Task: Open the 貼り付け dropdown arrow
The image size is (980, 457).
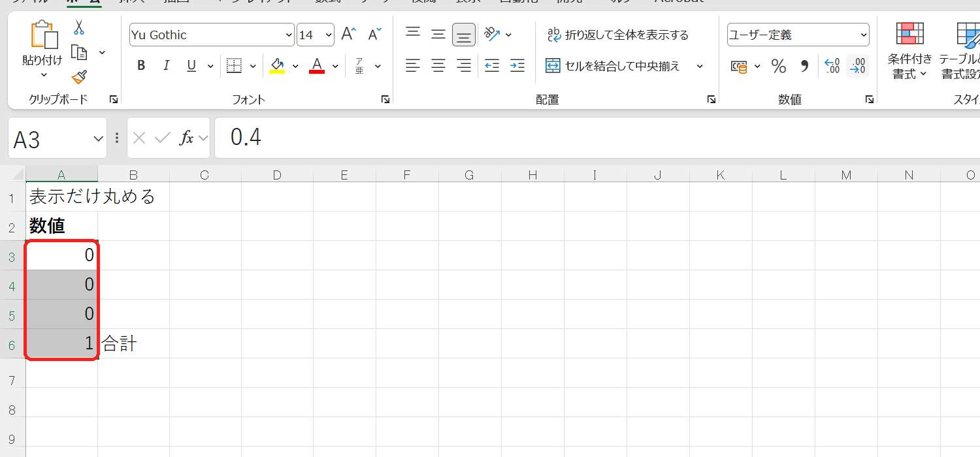Action: click(43, 74)
